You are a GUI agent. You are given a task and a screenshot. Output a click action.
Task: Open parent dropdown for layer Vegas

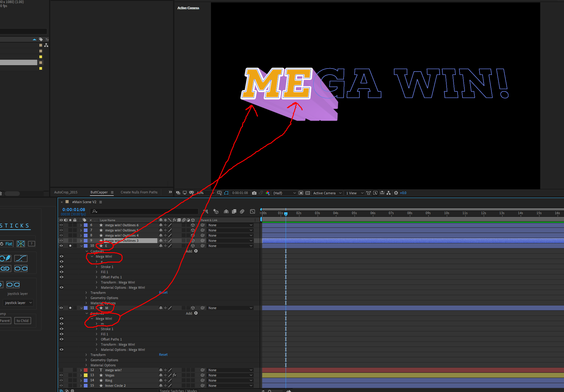(230, 375)
